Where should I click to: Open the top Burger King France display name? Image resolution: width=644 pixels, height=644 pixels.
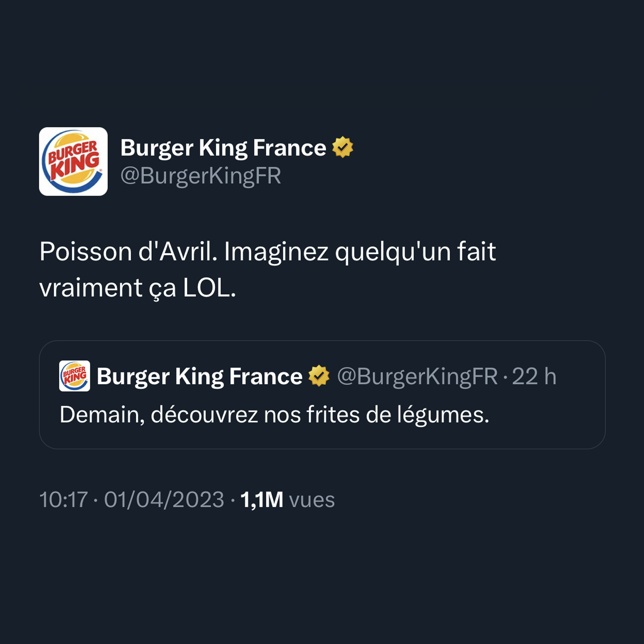[x=223, y=148]
